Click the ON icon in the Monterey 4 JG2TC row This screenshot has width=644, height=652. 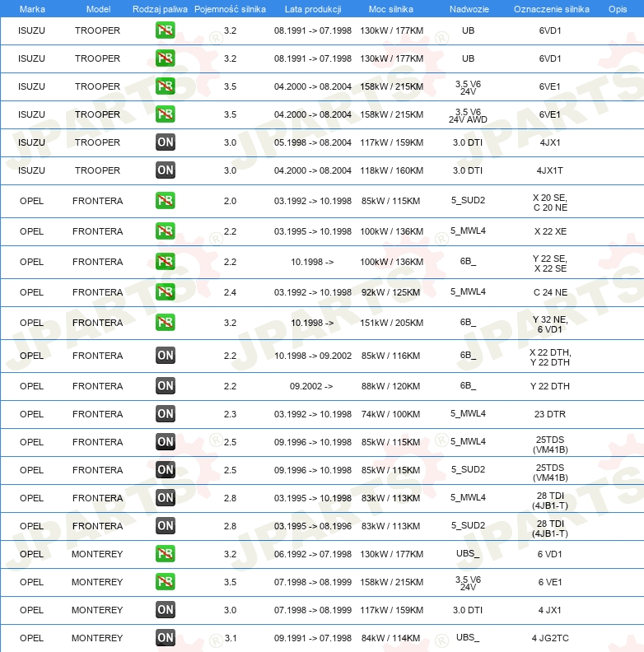pyautogui.click(x=166, y=637)
